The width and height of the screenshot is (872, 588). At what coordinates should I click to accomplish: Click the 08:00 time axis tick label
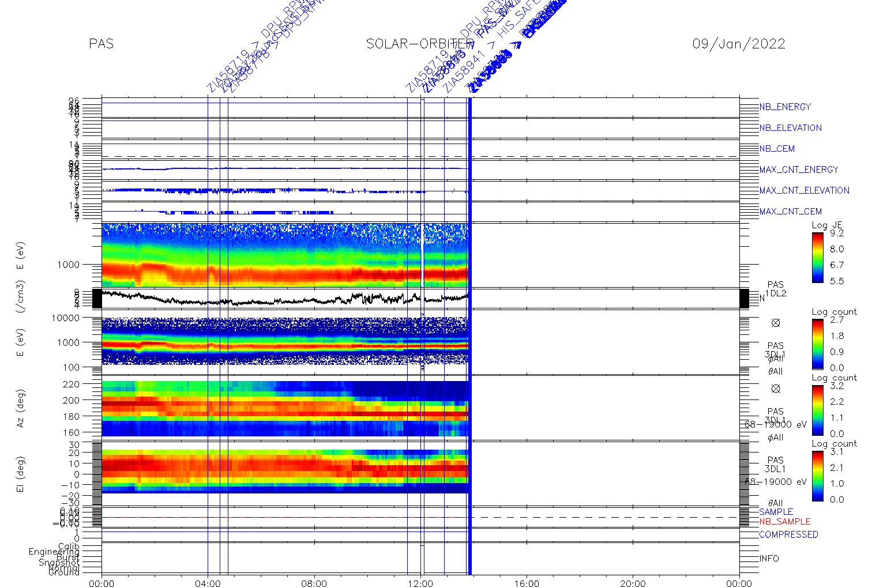click(314, 583)
